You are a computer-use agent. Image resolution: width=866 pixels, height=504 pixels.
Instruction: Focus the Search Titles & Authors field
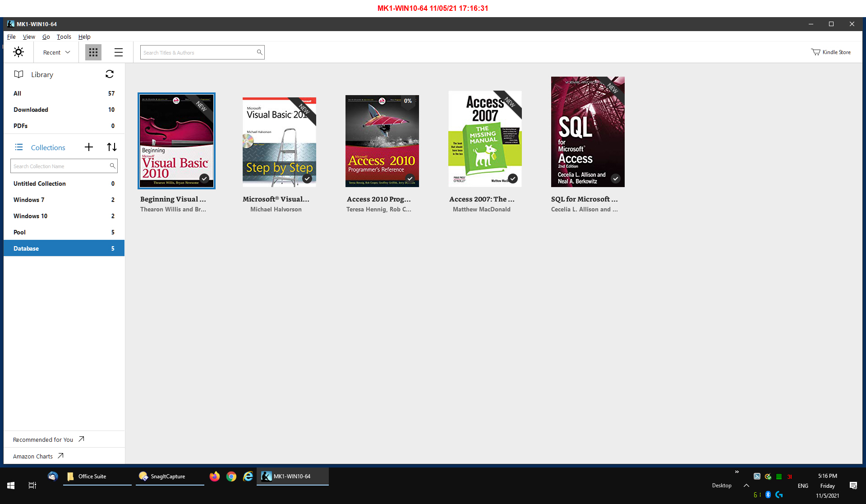202,52
